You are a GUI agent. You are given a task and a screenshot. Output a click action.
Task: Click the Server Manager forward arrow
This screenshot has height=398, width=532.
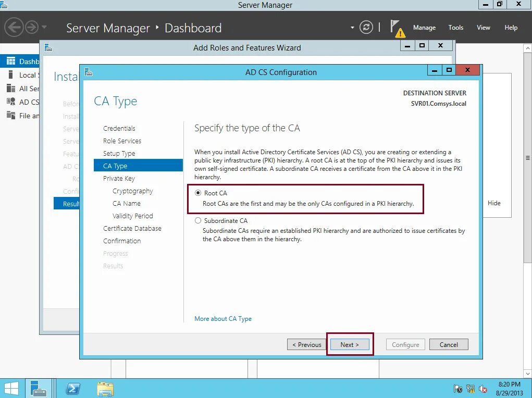[32, 27]
